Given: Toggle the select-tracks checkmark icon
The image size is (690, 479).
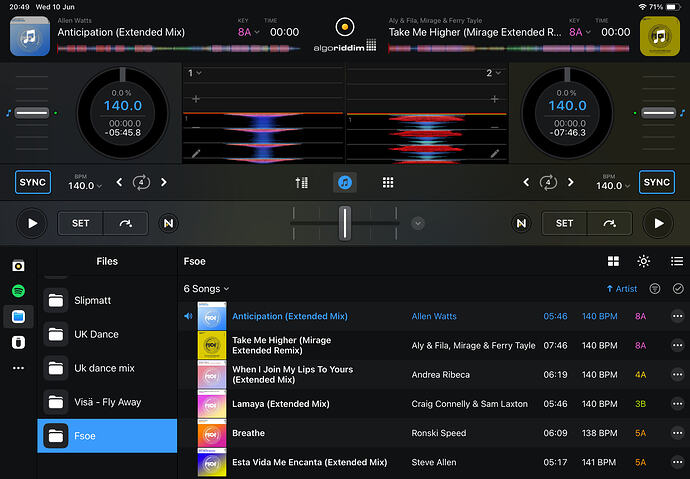Looking at the screenshot, I should [678, 289].
